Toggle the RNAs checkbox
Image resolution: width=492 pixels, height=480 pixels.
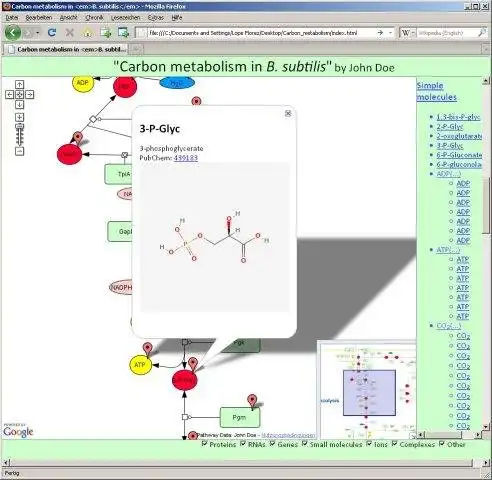[243, 444]
